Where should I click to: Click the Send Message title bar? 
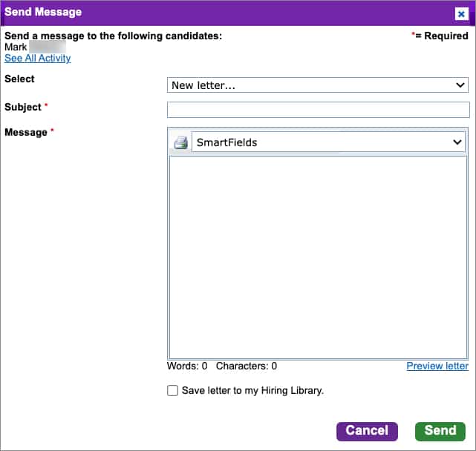pos(223,13)
